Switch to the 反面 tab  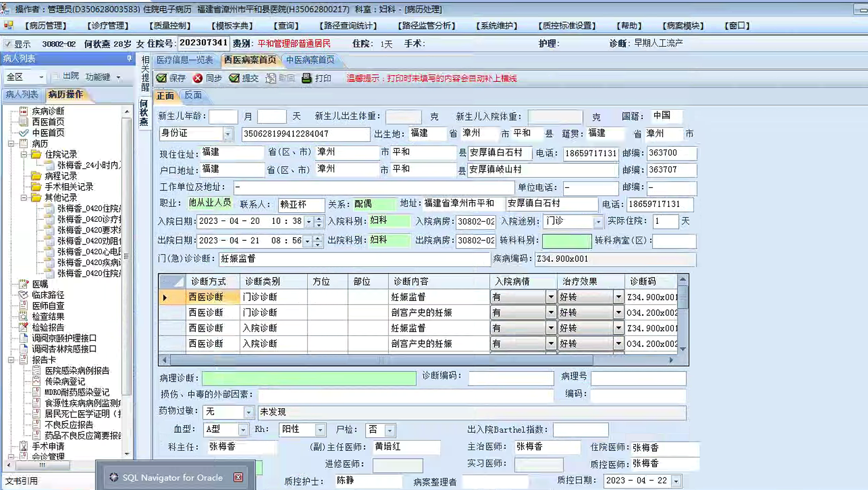(193, 95)
